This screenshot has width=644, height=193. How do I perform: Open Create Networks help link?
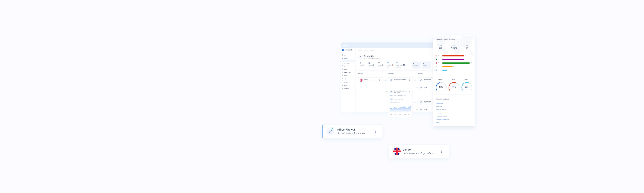tap(440, 103)
